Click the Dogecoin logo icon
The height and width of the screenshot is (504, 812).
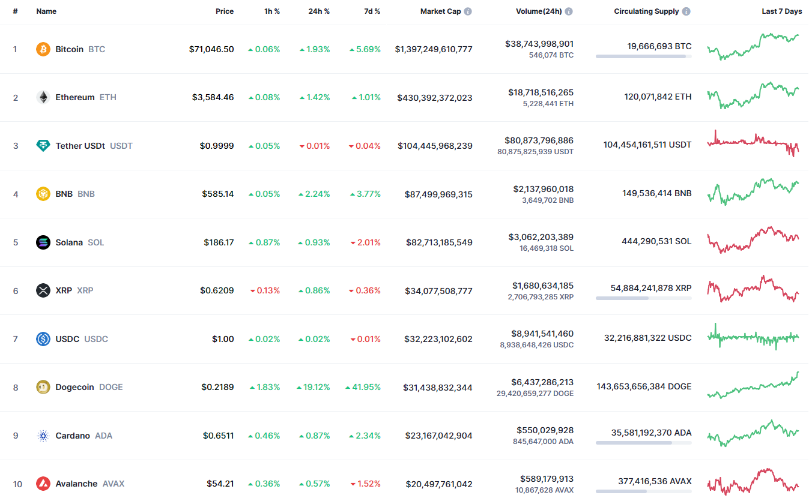[x=43, y=387]
